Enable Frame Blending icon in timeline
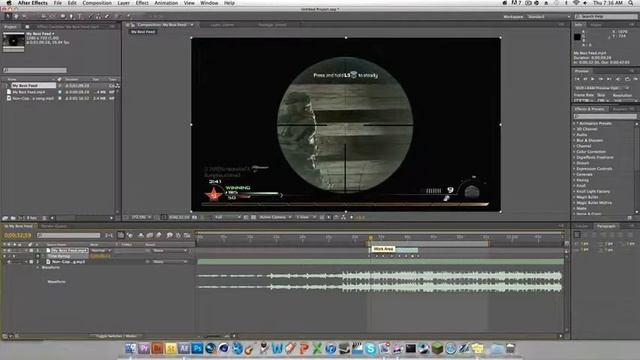 [150, 236]
